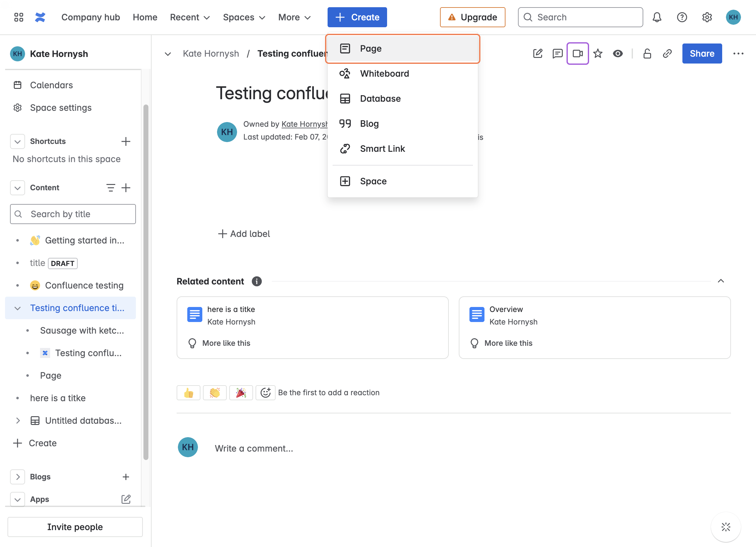Copy link using chain icon

667,53
